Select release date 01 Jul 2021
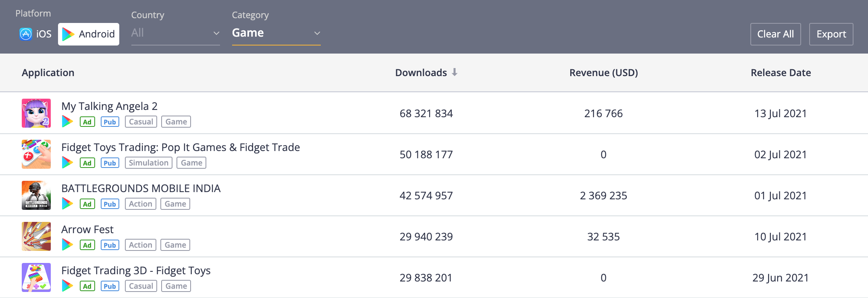Image resolution: width=868 pixels, height=298 pixels. (x=781, y=196)
